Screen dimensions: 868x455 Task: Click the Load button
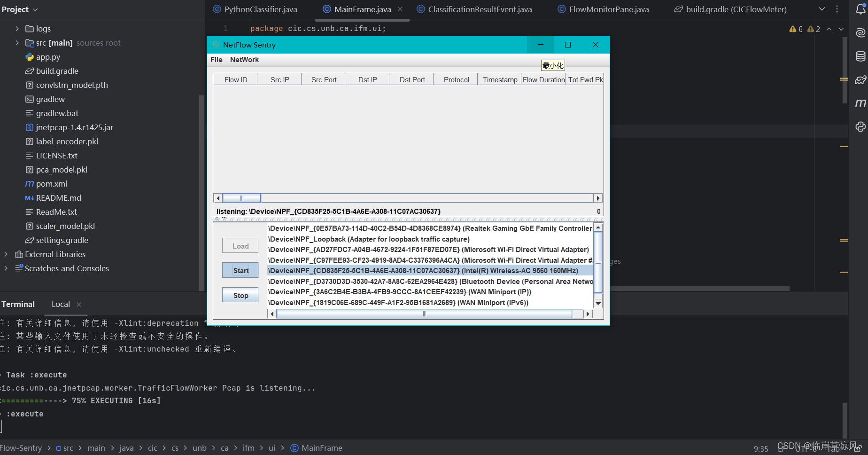pos(240,246)
